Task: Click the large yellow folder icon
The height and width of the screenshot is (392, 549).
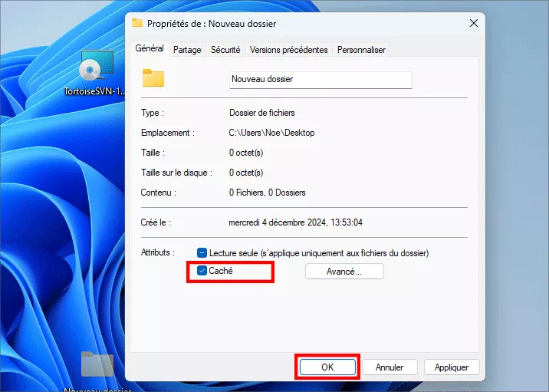Action: pyautogui.click(x=153, y=78)
